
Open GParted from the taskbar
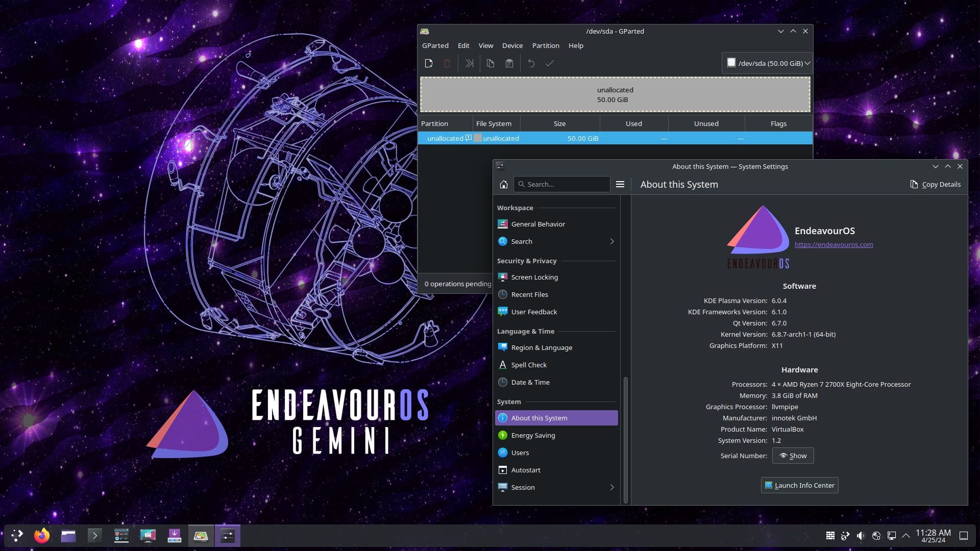point(201,536)
